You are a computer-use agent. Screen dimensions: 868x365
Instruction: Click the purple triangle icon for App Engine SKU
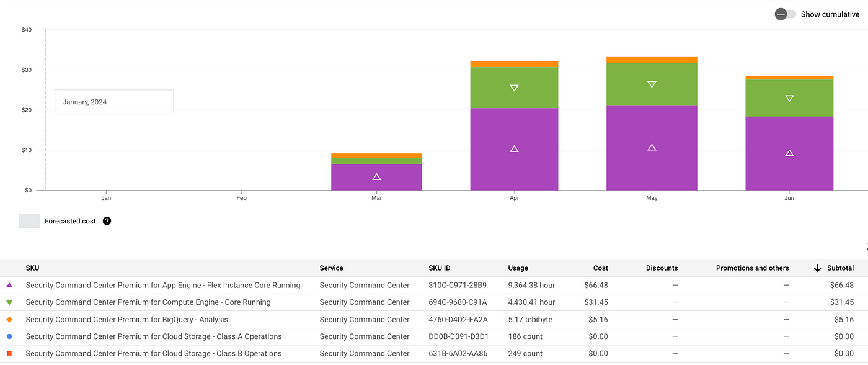pyautogui.click(x=9, y=286)
